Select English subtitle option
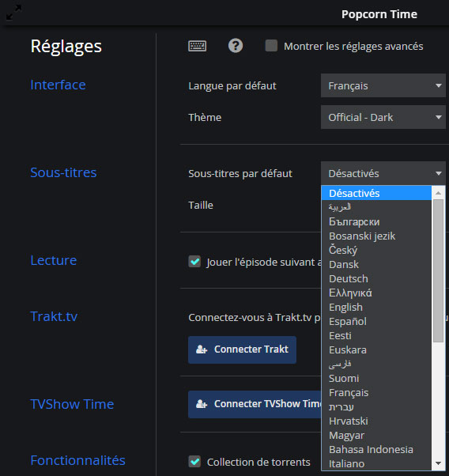 point(376,308)
